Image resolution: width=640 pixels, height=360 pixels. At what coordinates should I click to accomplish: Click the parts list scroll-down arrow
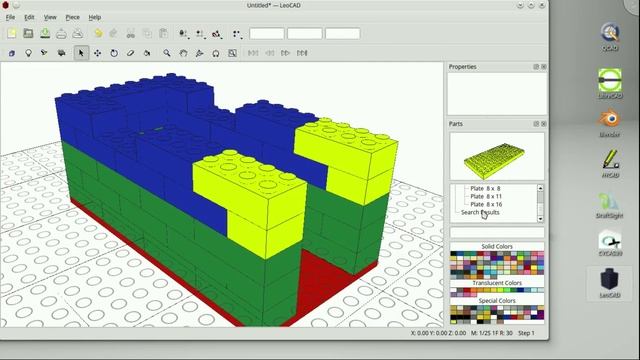(540, 219)
